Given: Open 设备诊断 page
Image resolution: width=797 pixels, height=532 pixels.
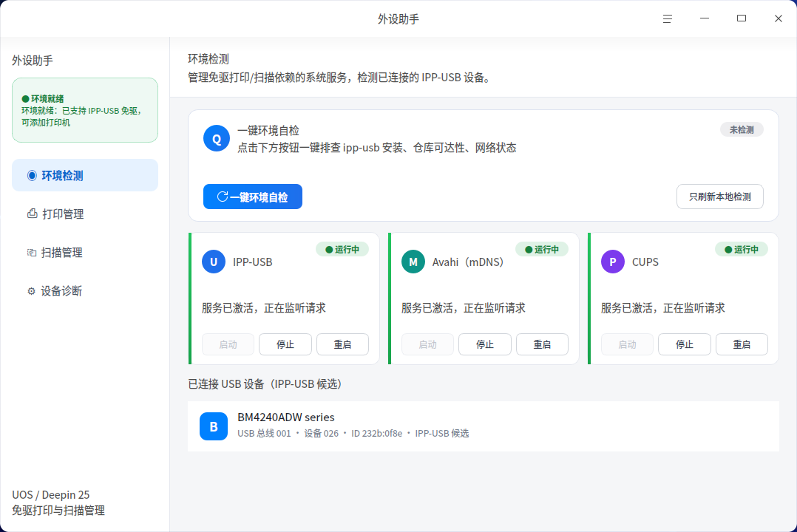Looking at the screenshot, I should (x=85, y=291).
